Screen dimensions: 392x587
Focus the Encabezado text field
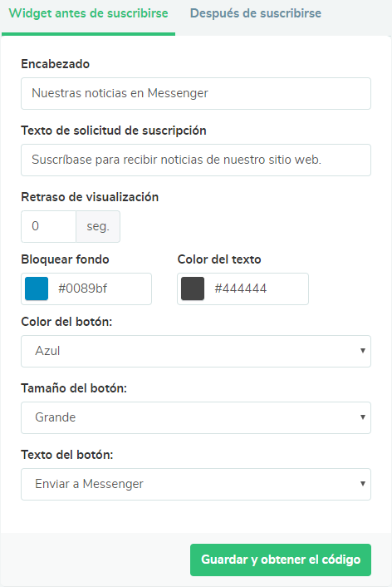click(196, 94)
